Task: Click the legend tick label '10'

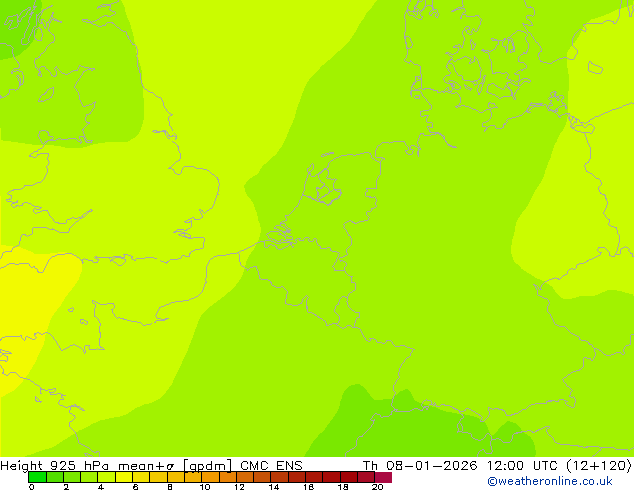Action: (205, 487)
